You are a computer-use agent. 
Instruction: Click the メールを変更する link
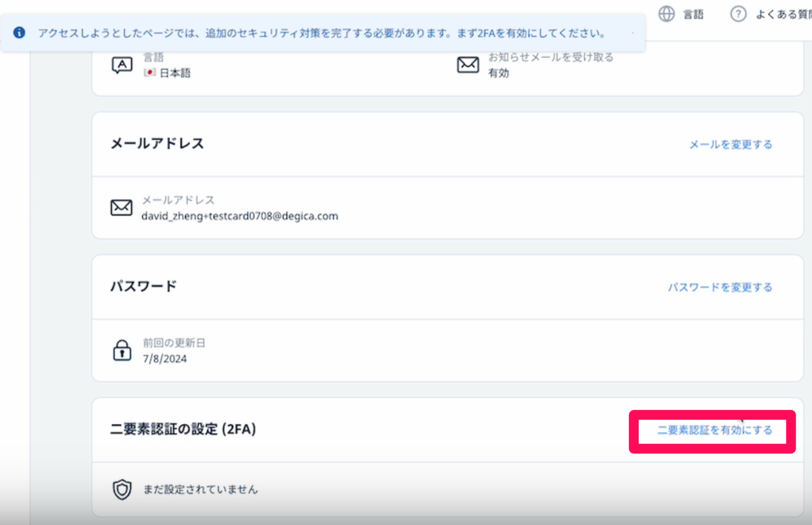[x=730, y=144]
